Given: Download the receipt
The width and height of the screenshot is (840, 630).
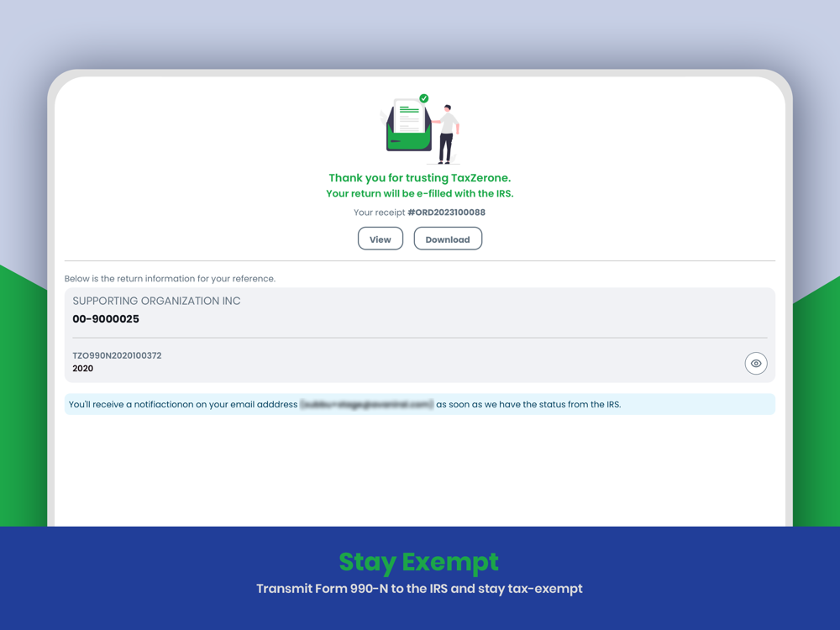Looking at the screenshot, I should (x=448, y=239).
